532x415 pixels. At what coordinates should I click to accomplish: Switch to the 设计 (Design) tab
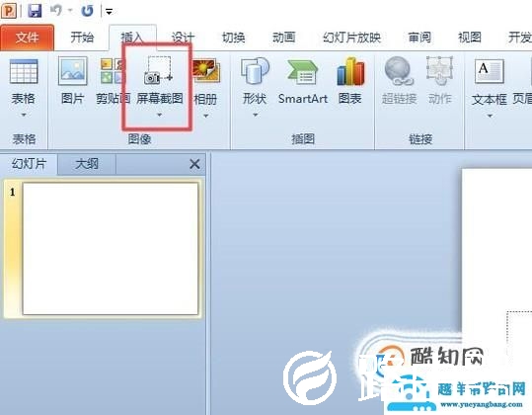point(183,37)
